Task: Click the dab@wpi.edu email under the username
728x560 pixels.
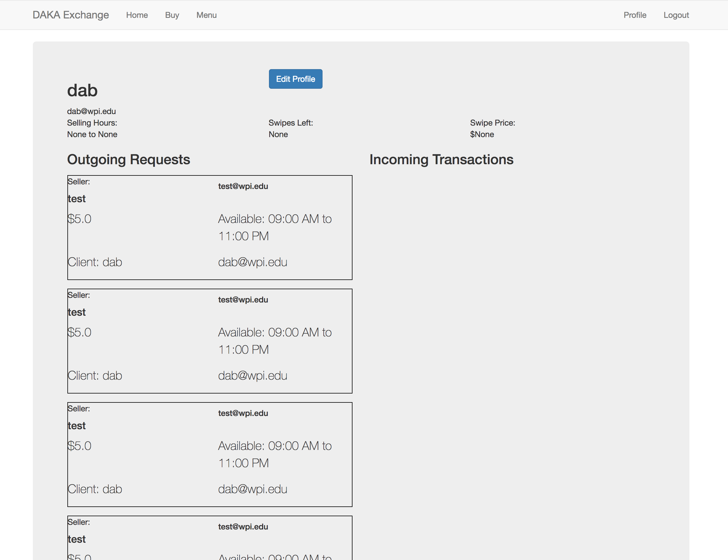Action: pyautogui.click(x=91, y=111)
